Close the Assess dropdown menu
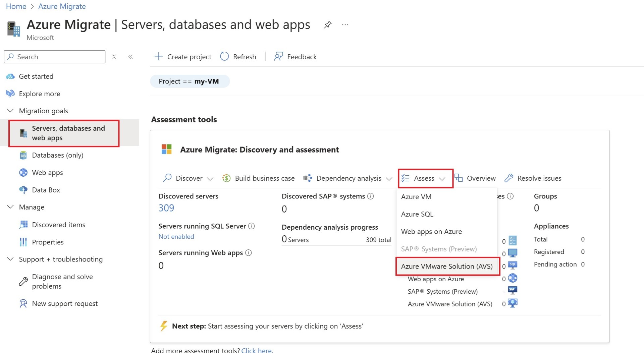 coord(426,178)
